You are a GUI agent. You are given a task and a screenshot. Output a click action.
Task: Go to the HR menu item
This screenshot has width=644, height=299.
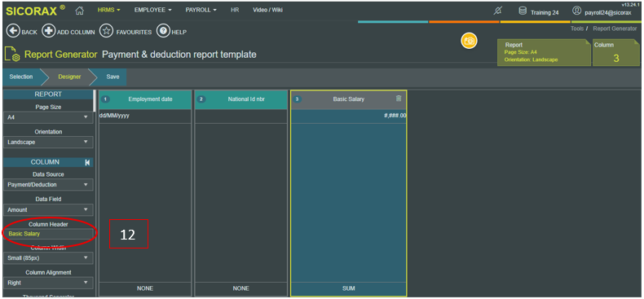(x=235, y=10)
